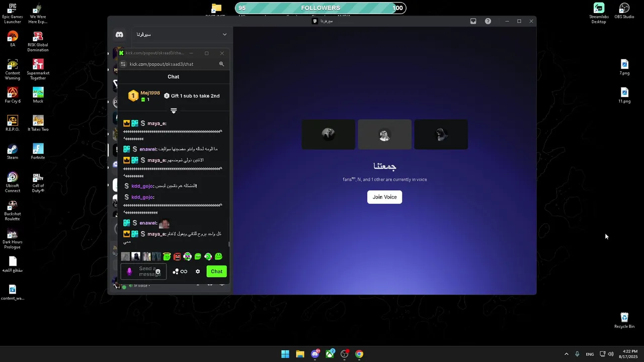Launch the EA desktop app icon
This screenshot has width=644, height=362.
coord(13,39)
